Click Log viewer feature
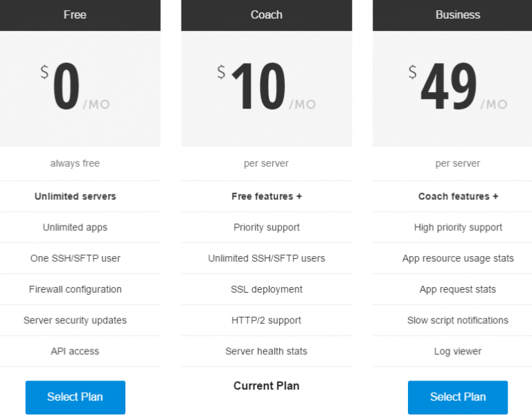 point(458,351)
